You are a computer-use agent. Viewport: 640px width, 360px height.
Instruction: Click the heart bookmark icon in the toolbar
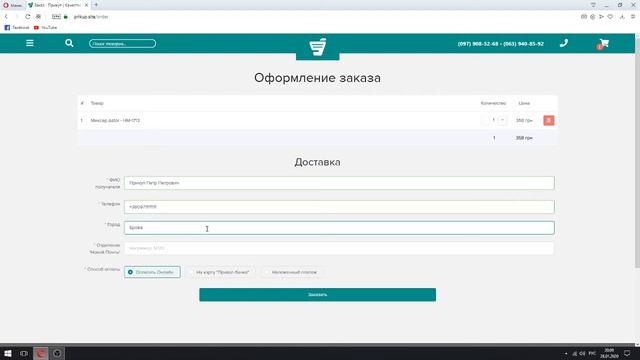610,17
